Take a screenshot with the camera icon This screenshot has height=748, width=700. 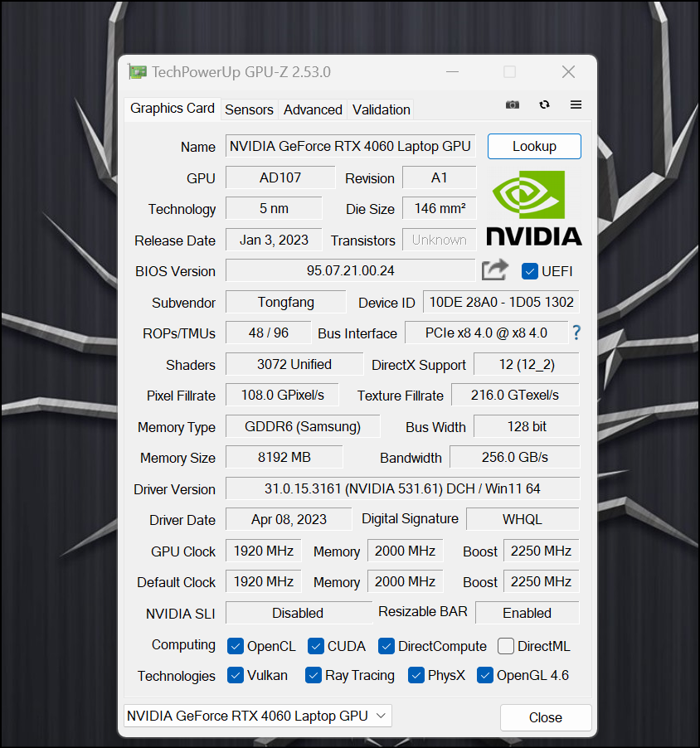click(x=513, y=104)
